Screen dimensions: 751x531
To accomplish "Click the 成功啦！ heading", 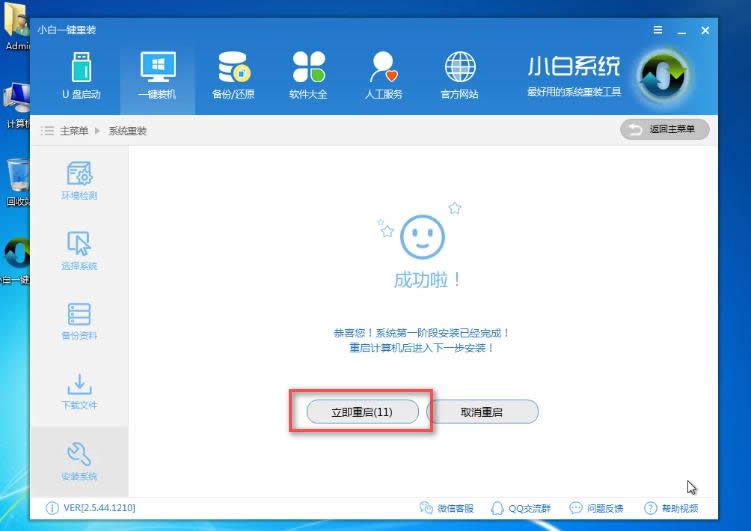I will [x=427, y=280].
